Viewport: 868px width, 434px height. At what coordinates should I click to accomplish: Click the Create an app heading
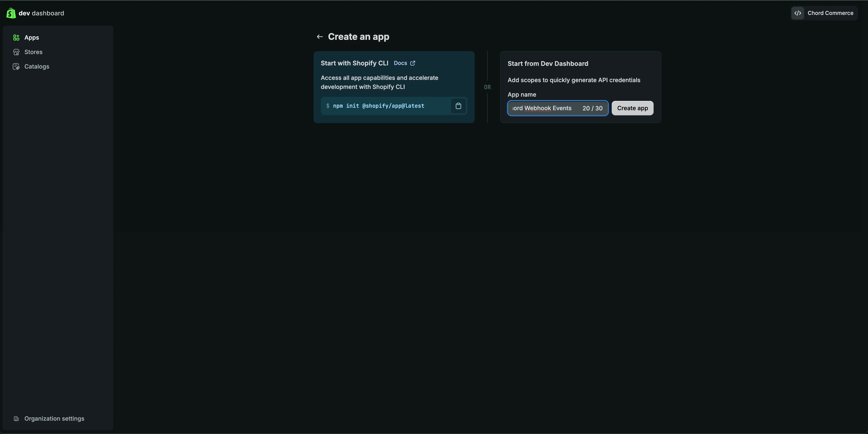(x=359, y=37)
